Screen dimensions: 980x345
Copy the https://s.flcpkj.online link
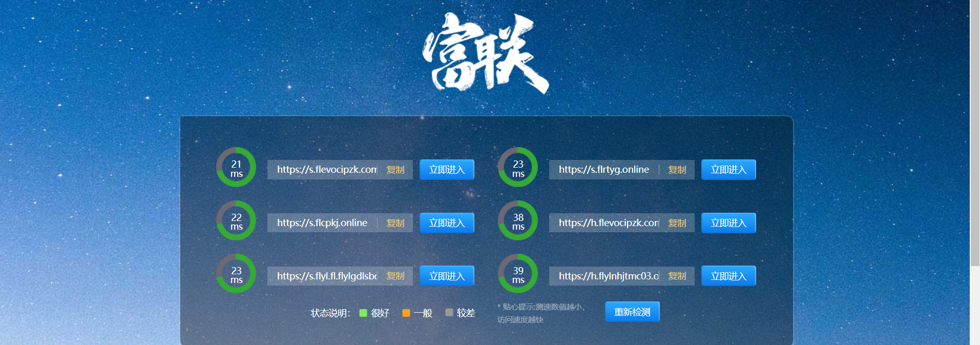tap(395, 223)
